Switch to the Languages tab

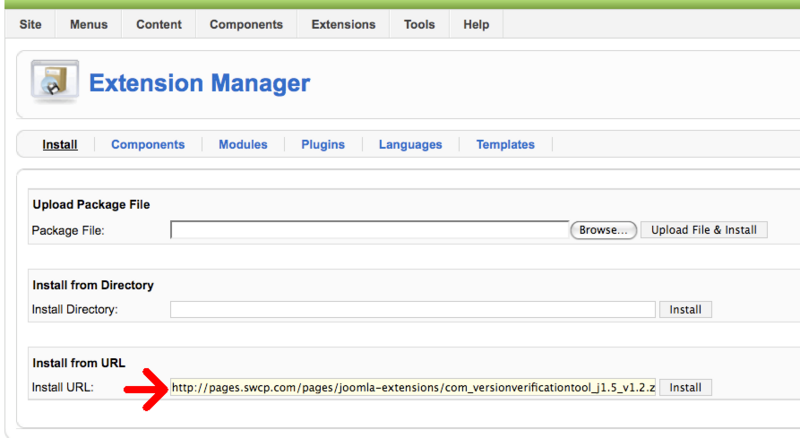pos(410,144)
